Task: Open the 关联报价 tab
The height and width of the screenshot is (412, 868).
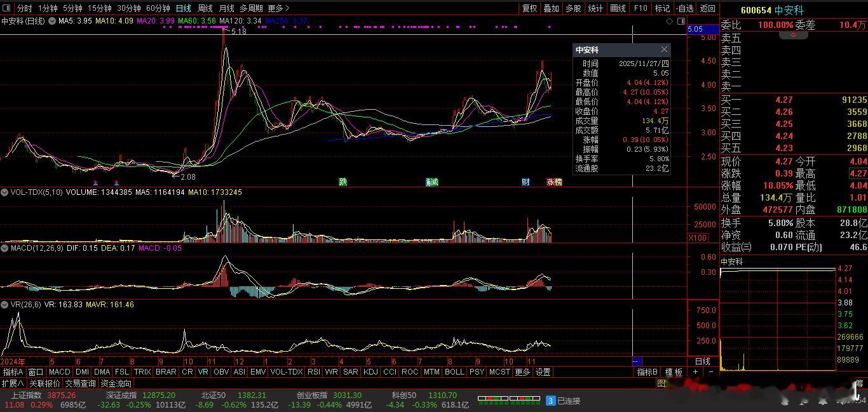Action: point(44,383)
